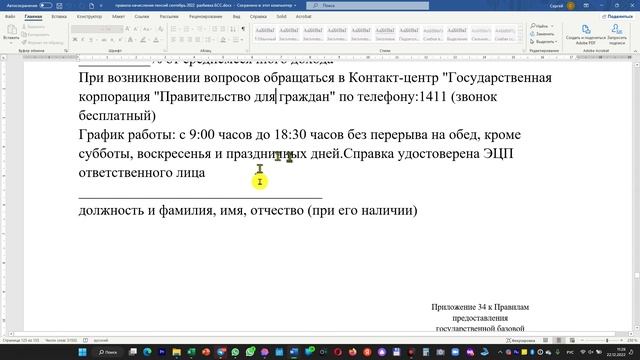Open the Acrobat ribbon tab
640x360 pixels.
click(303, 17)
